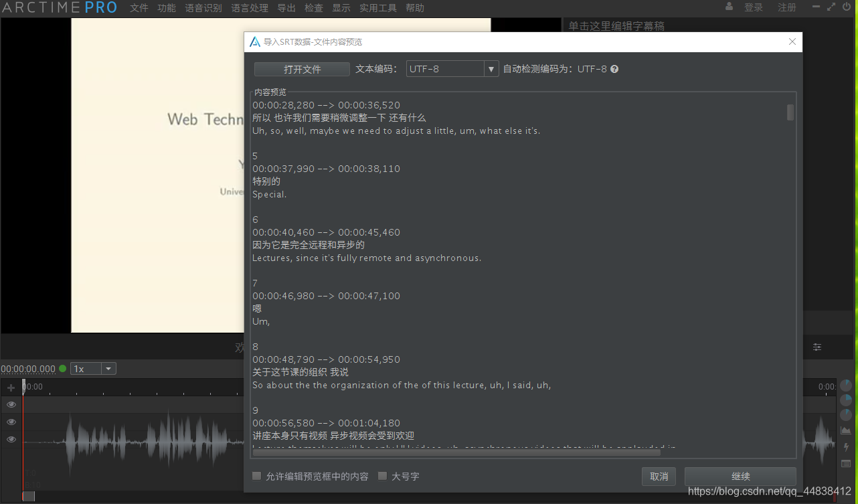
Task: Open the 检查 menu
Action: (314, 8)
